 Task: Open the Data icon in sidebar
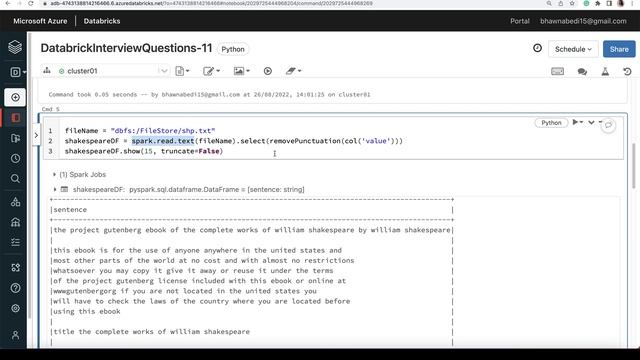(16, 202)
